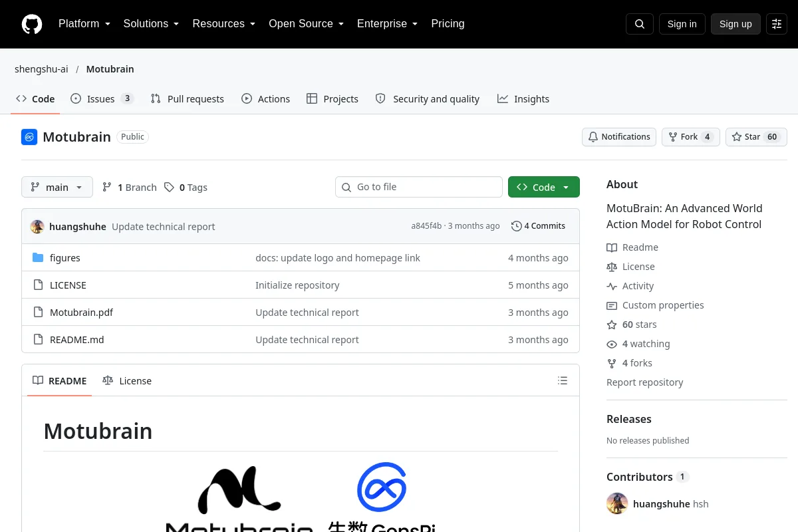Open appearance settings icon next to Sign up
This screenshot has height=532, width=798.
(x=777, y=24)
